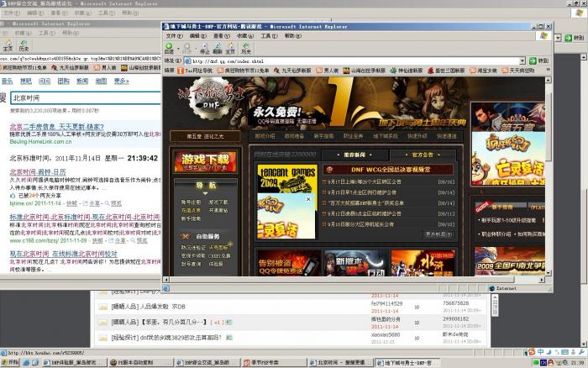588x368 pixels.
Task: Open forum thread dnf我的剑魂3829的攻击算高吗
Action: tap(166, 338)
